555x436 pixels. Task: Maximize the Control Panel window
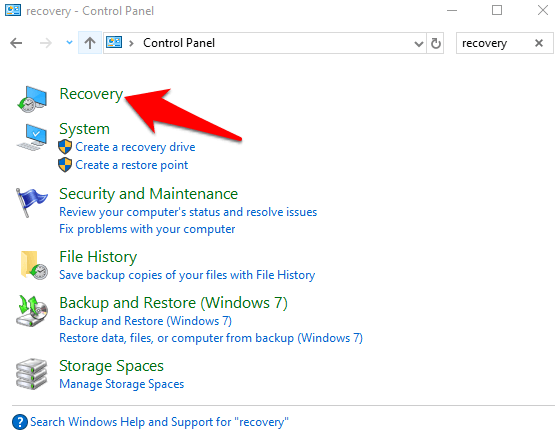tap(497, 10)
